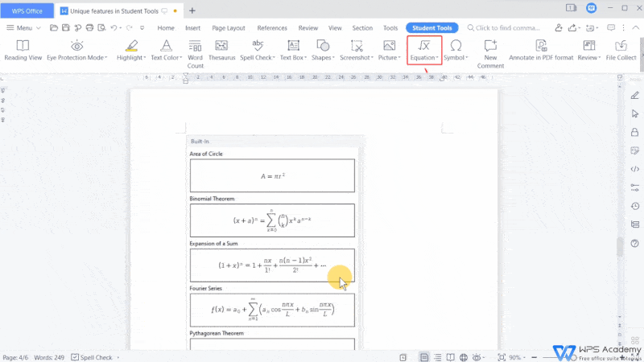Insert the Area of Circle equation
Image resolution: width=644 pixels, height=362 pixels.
point(272,175)
